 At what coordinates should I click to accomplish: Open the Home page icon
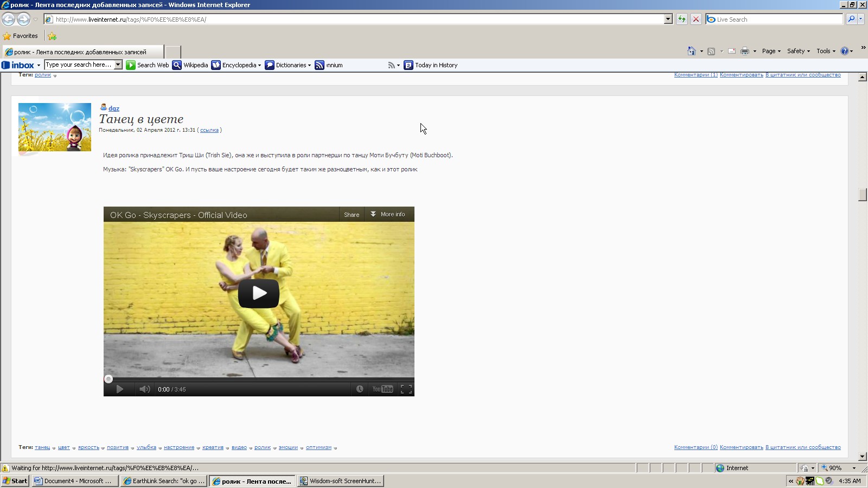pos(691,51)
